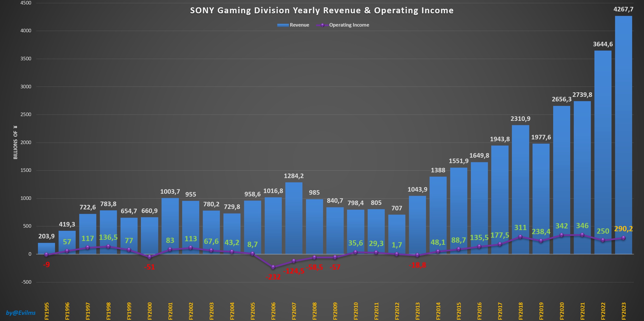Click the revenue label 1003,7

(170, 192)
